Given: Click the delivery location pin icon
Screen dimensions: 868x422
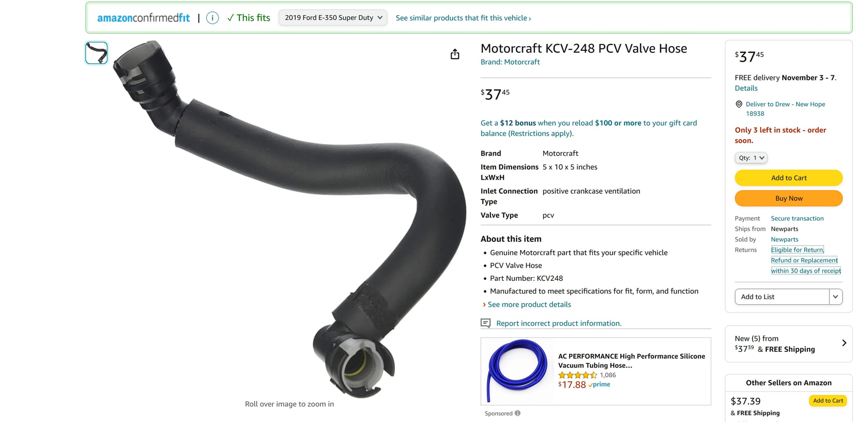Looking at the screenshot, I should pyautogui.click(x=738, y=104).
